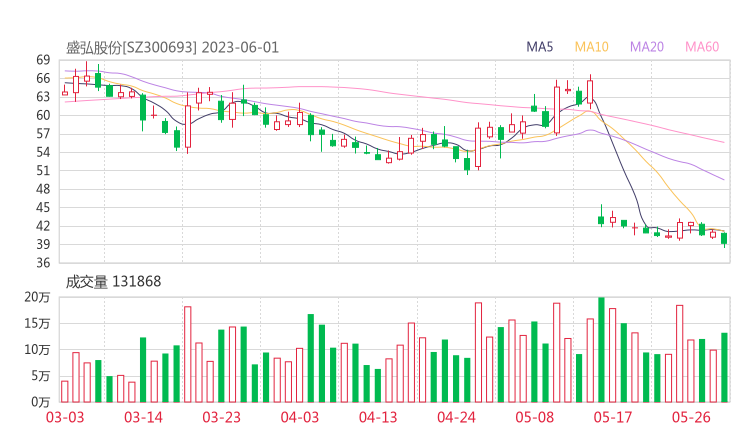Click the 5万 volume axis label

pos(41,376)
